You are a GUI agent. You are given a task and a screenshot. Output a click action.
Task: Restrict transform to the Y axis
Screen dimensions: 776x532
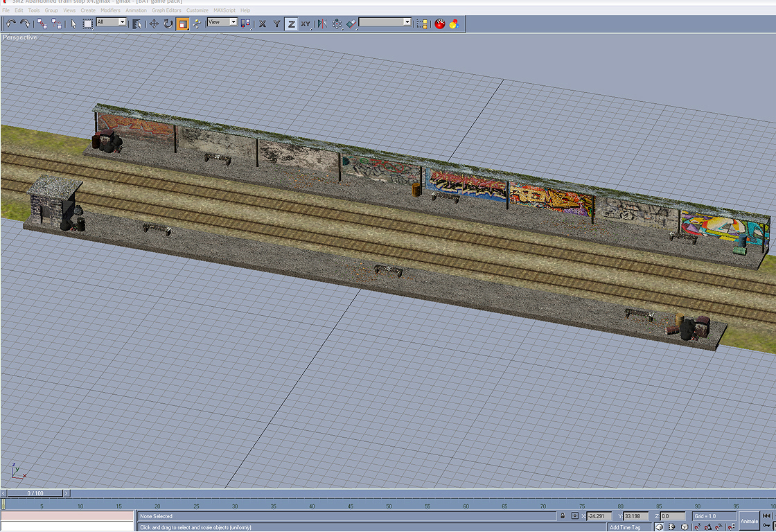point(276,24)
